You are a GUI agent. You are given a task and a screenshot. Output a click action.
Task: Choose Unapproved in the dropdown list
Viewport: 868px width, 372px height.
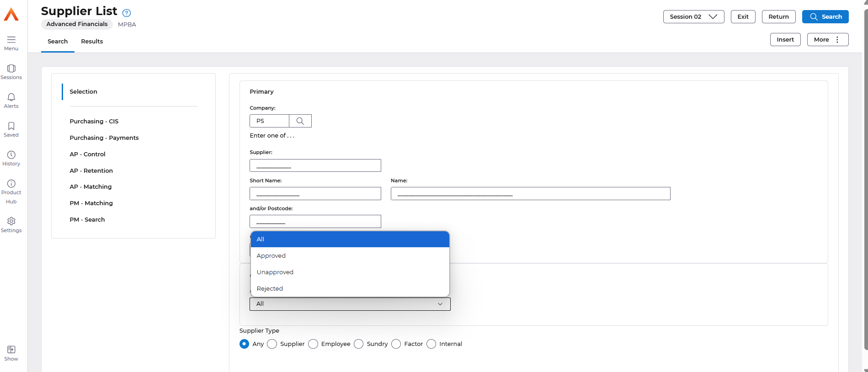pos(350,272)
